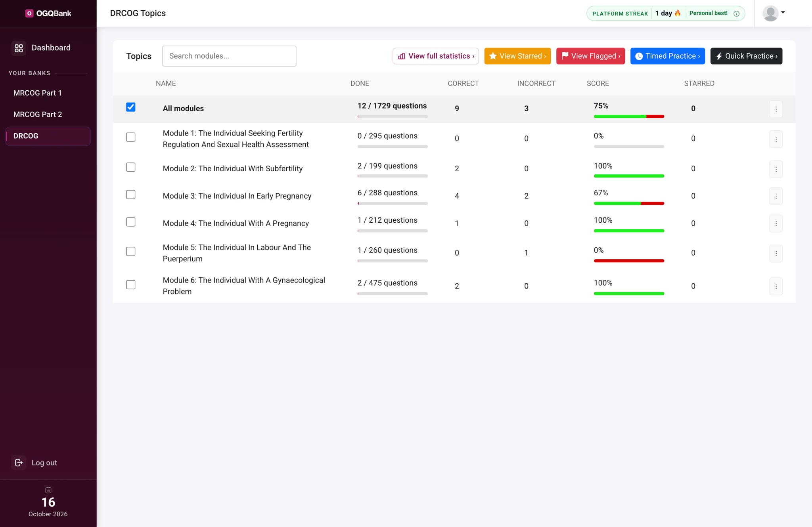Open three-dot menu for Module 1
The width and height of the screenshot is (812, 527).
click(776, 139)
